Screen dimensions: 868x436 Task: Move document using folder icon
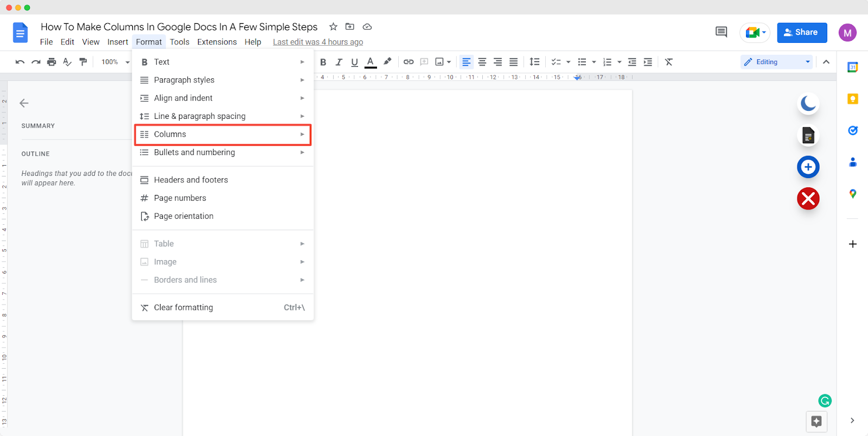pos(350,27)
